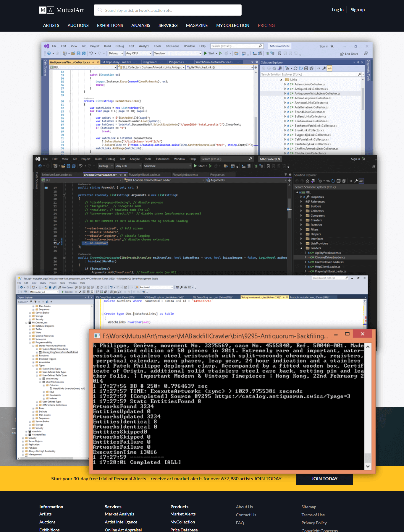The image size is (404, 532).
Task: Toggle auto-hide pin on light Visual Studio Solution Explorer
Action: pos(358,62)
